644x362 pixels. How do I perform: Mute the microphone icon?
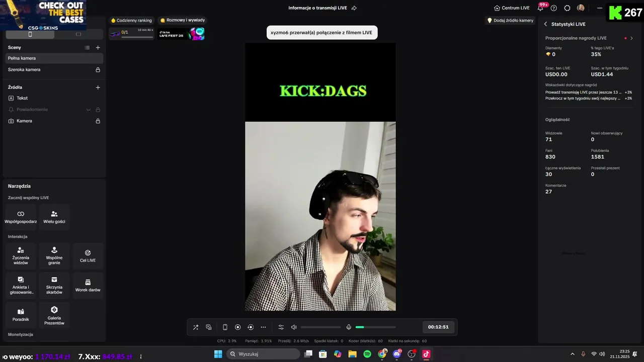tap(349, 327)
